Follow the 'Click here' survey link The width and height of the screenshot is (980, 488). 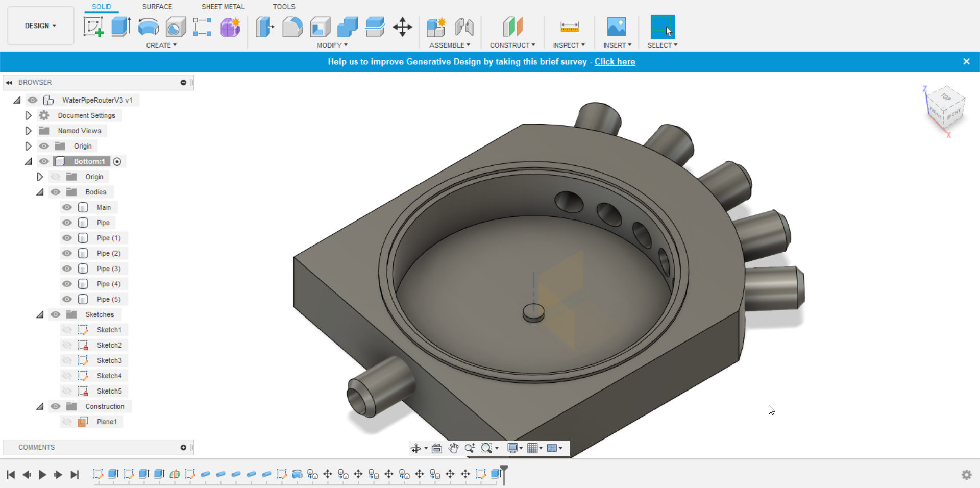pos(615,62)
